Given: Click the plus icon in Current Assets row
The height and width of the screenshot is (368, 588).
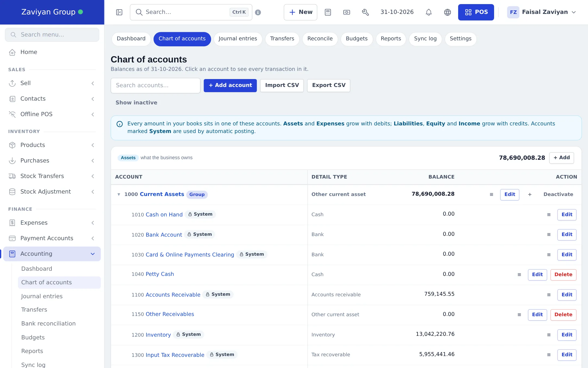Looking at the screenshot, I should coord(530,194).
